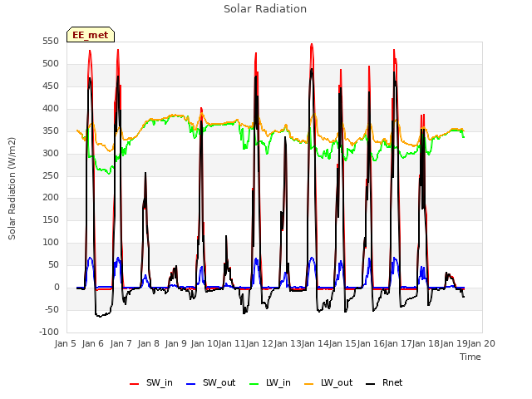Click the 250 y-axis tick label
The width and height of the screenshot is (532, 399).
[x=51, y=175]
